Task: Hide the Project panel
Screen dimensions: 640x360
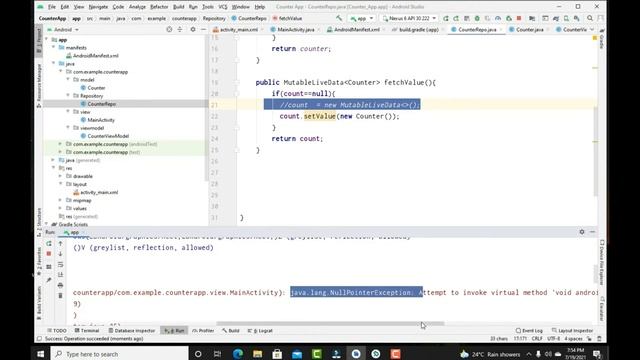Action: click(203, 29)
